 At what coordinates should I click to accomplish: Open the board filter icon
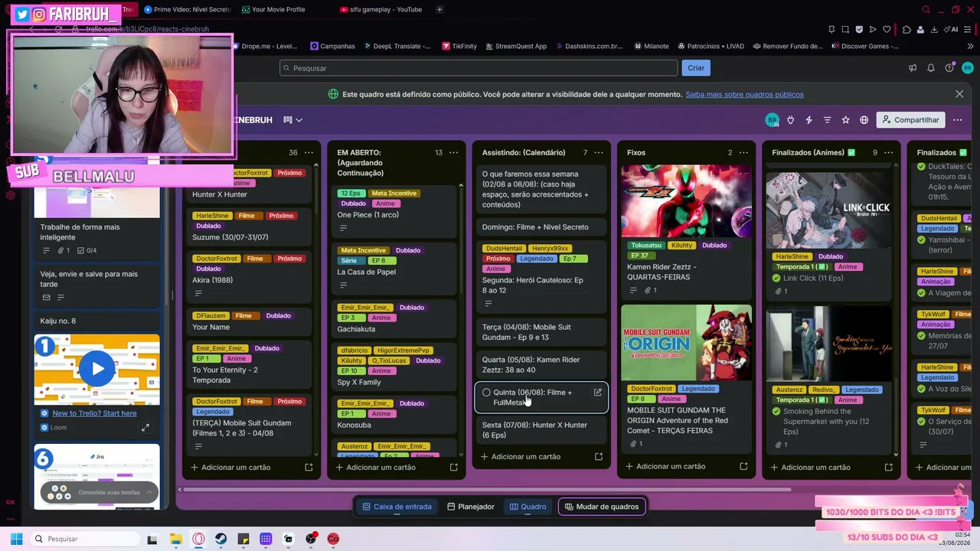click(827, 120)
